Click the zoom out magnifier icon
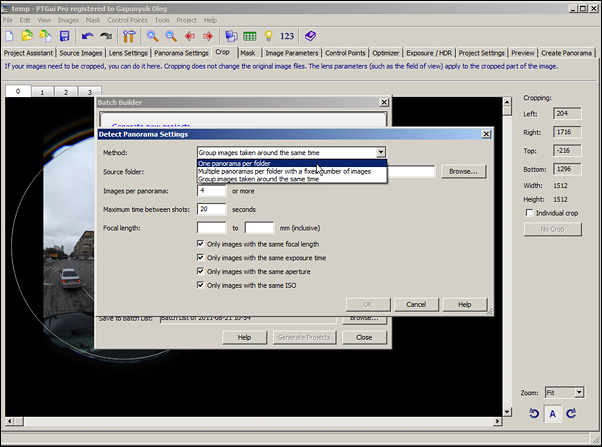The width and height of the screenshot is (602, 447). 171,36
